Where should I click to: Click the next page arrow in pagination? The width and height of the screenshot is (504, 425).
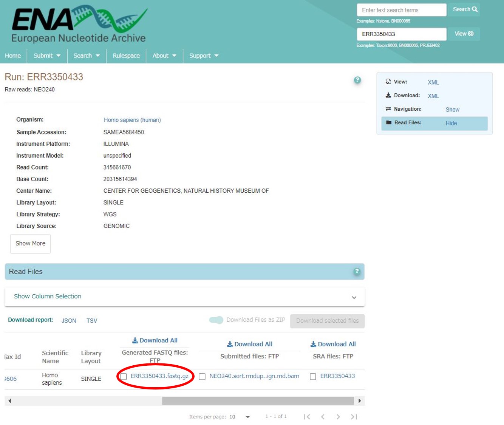pyautogui.click(x=338, y=417)
